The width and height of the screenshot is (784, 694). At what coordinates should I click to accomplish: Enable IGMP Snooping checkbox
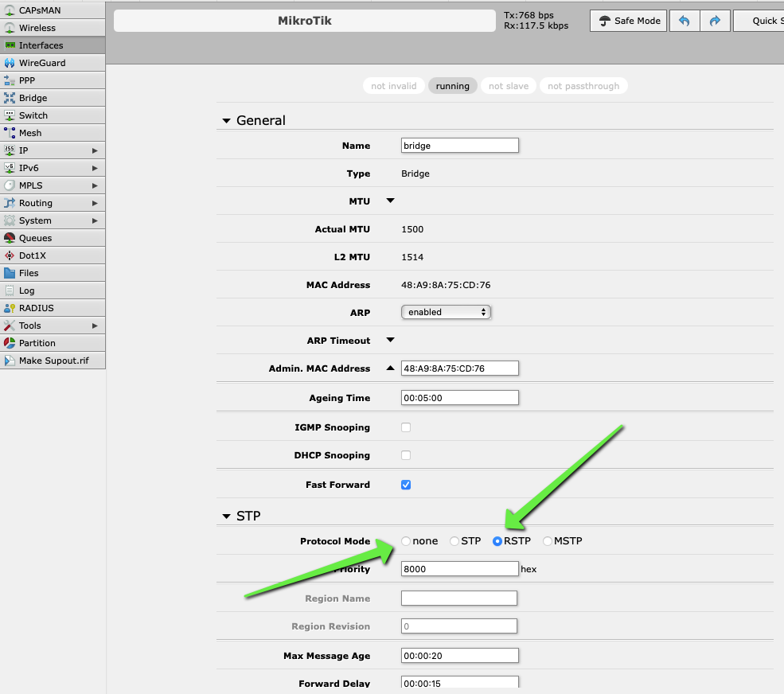pyautogui.click(x=406, y=427)
